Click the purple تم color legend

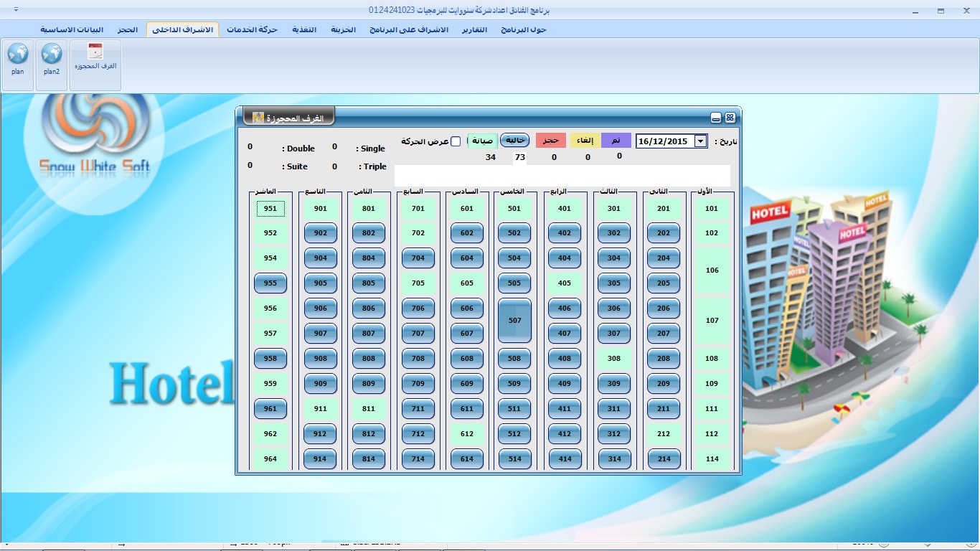[616, 141]
